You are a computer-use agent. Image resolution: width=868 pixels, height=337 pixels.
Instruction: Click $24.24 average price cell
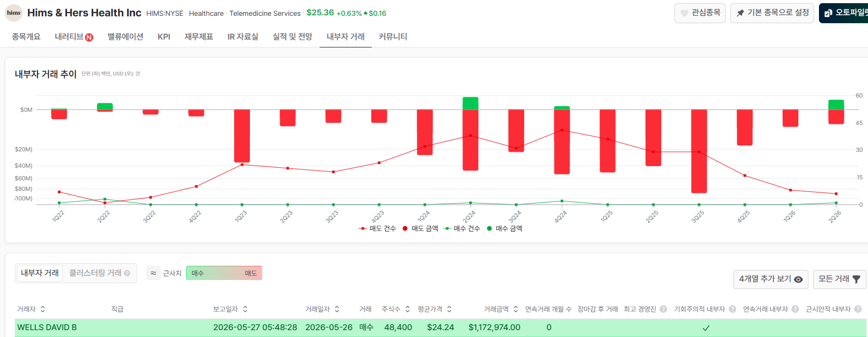click(440, 328)
